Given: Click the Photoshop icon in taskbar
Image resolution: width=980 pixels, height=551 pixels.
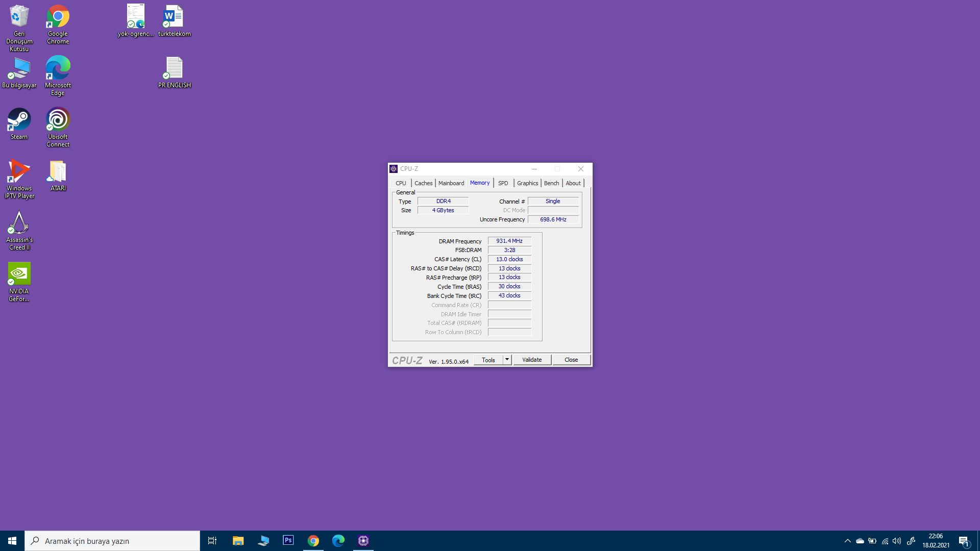Looking at the screenshot, I should coord(288,540).
